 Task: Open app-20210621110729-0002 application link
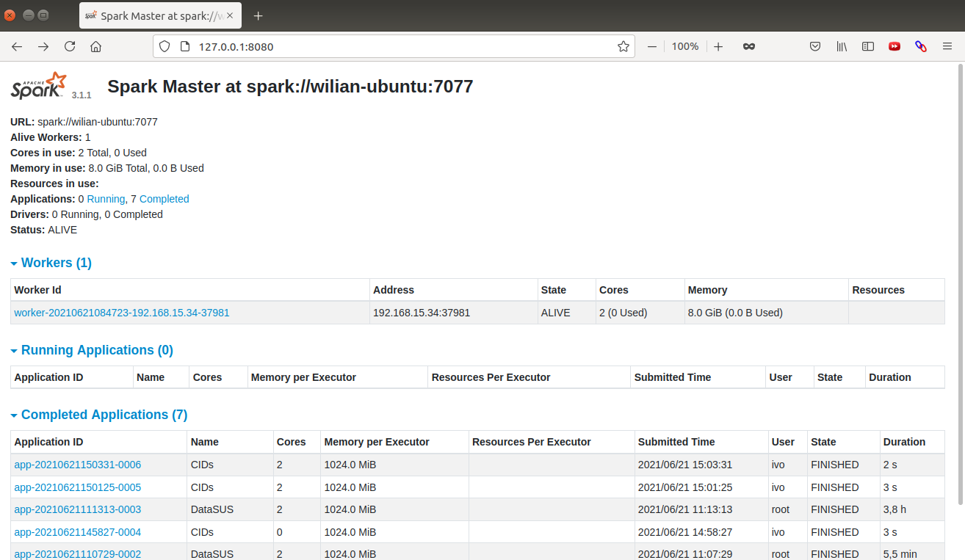78,554
